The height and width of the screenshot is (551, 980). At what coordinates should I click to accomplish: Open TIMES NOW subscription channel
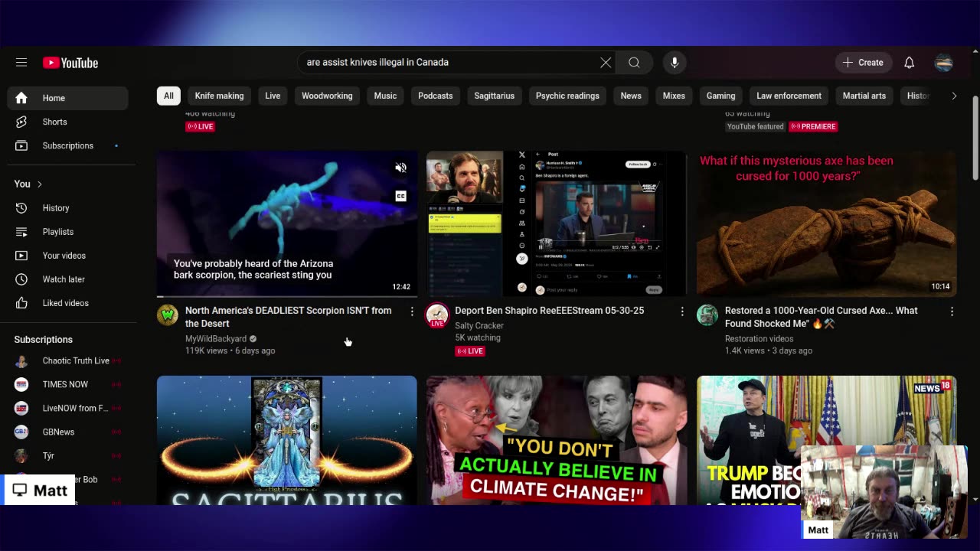tap(68, 384)
